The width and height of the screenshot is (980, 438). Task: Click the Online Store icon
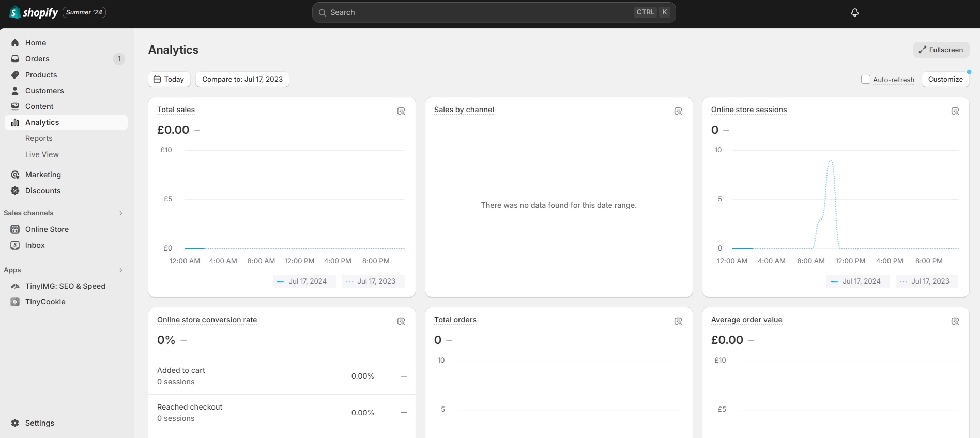tap(15, 229)
